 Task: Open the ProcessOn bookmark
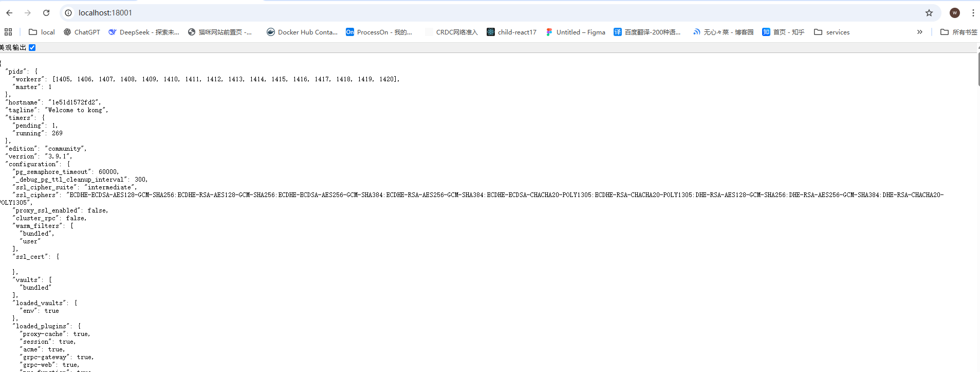(x=379, y=32)
